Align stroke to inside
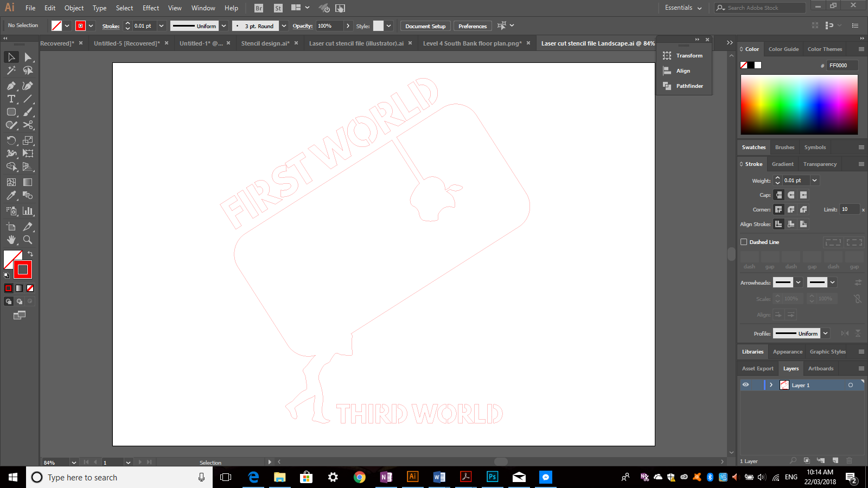Image resolution: width=868 pixels, height=488 pixels. [791, 224]
